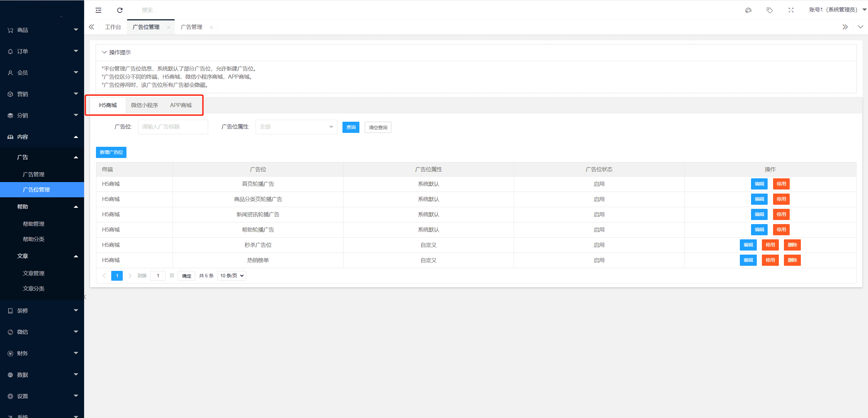Enter fullscreen using the expand icon
Viewport: 868px width, 418px height.
click(791, 10)
